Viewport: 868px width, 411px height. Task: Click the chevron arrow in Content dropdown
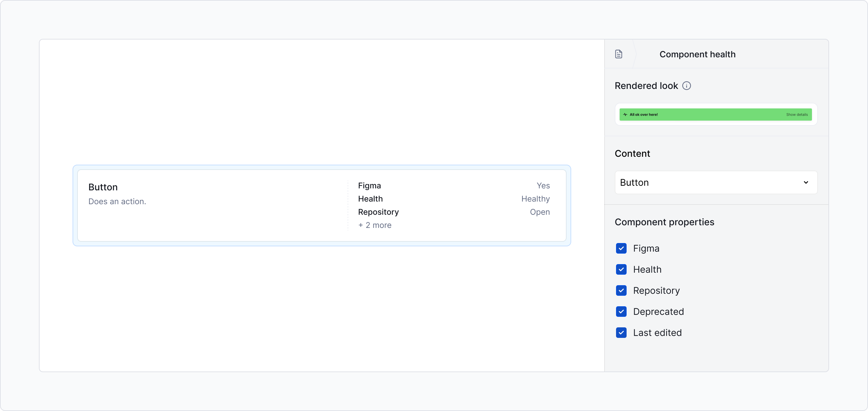(x=806, y=182)
